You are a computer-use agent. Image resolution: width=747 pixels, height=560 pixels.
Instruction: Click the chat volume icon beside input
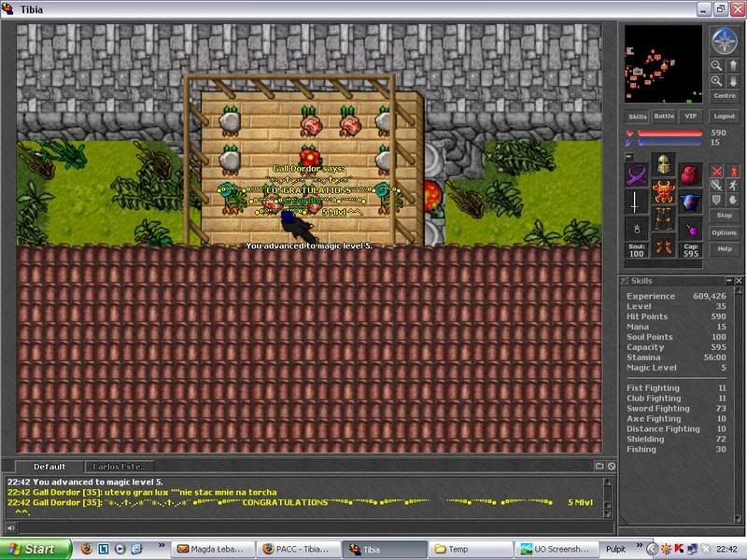[10, 527]
